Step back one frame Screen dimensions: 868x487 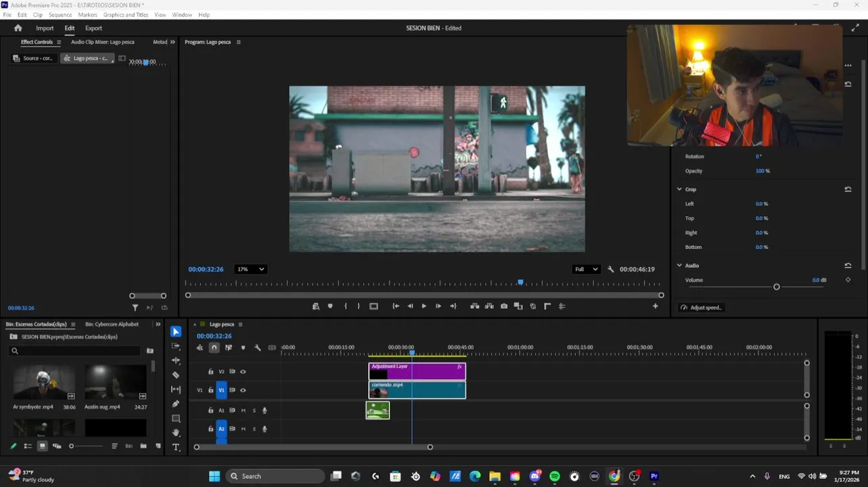pos(410,306)
